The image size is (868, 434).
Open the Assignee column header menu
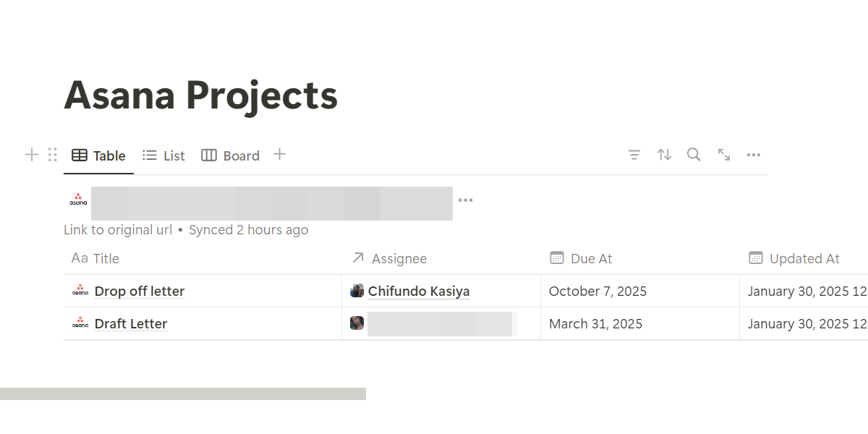point(399,258)
